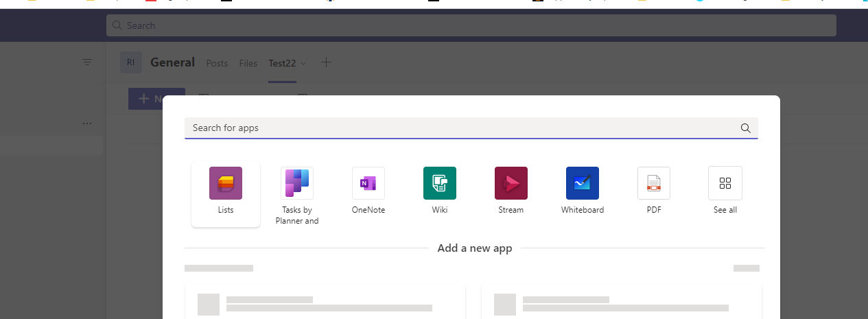Open the more options ellipsis in sidebar

(x=87, y=123)
